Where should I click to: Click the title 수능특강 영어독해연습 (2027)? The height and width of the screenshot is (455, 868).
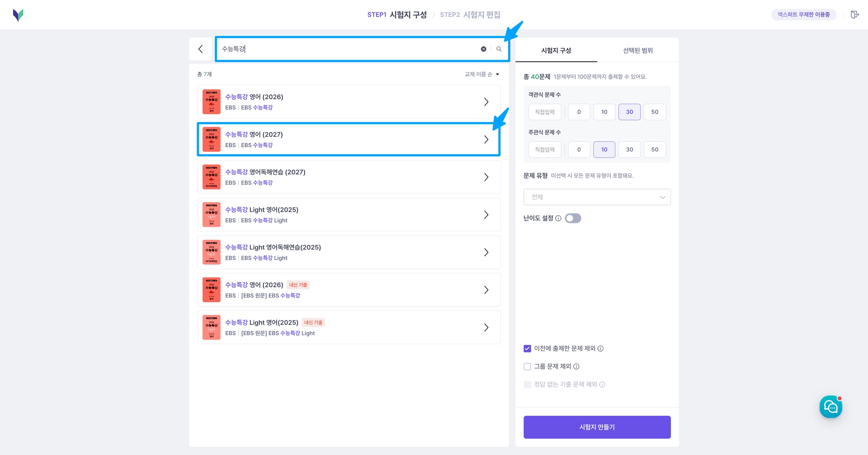(x=265, y=172)
